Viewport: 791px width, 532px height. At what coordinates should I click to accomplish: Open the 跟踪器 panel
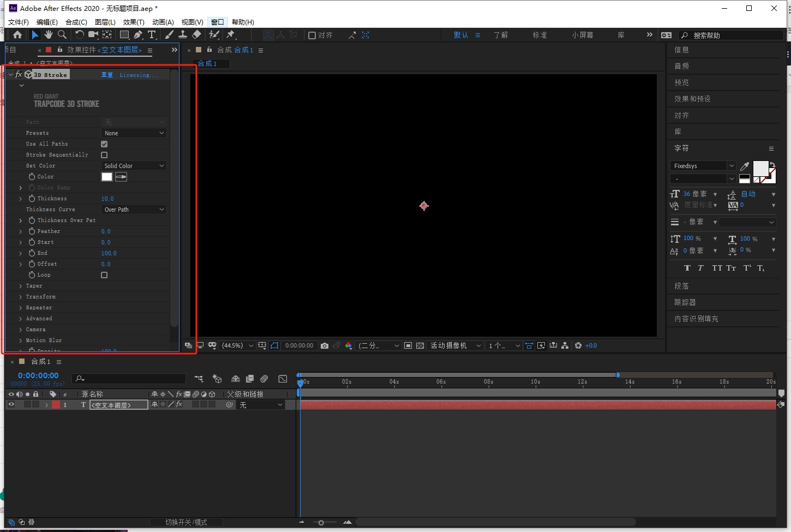685,302
